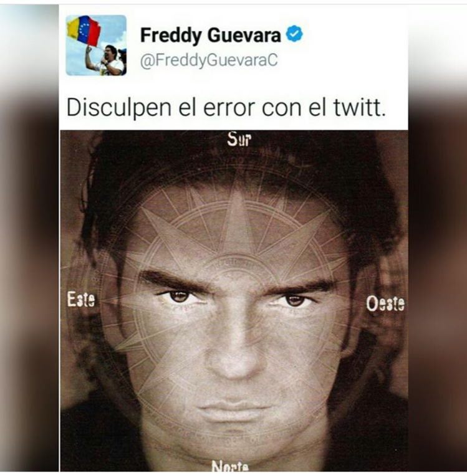467x476 pixels.
Task: Select the "Oeste" label on the image
Action: point(385,303)
